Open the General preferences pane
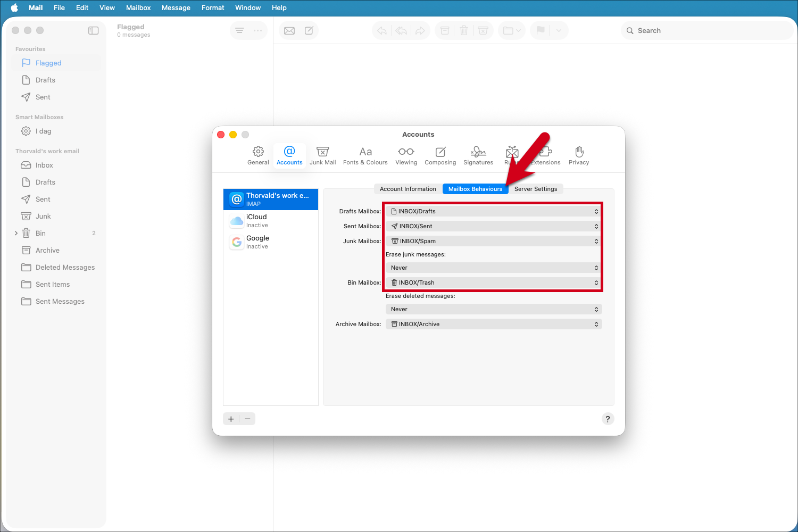This screenshot has height=532, width=798. [258, 155]
